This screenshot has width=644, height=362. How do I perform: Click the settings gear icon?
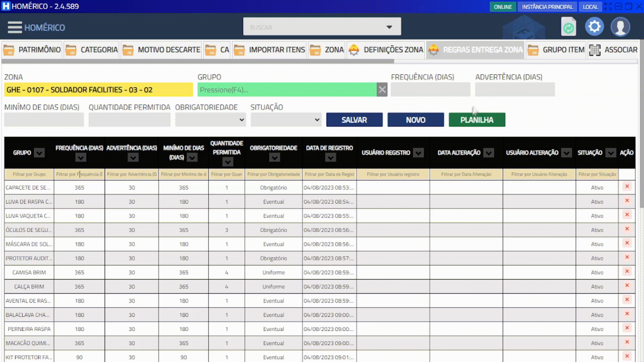click(594, 26)
